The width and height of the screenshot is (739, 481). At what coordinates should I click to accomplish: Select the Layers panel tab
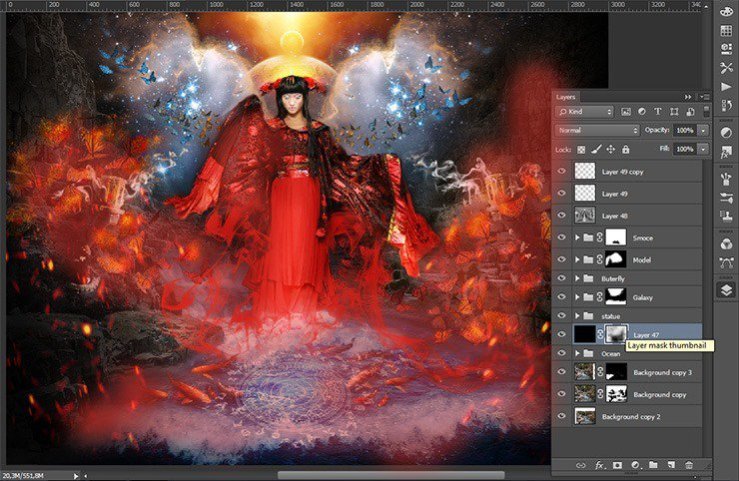tap(566, 97)
